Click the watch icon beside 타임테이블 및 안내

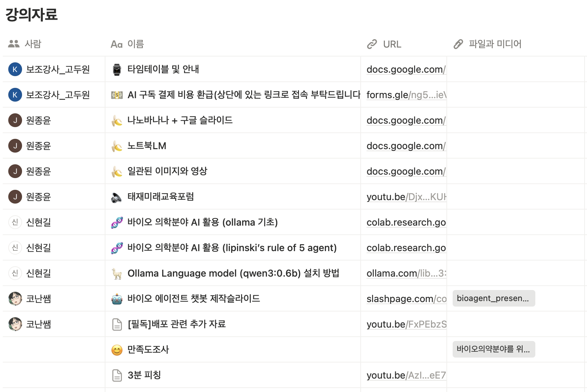[x=117, y=70]
